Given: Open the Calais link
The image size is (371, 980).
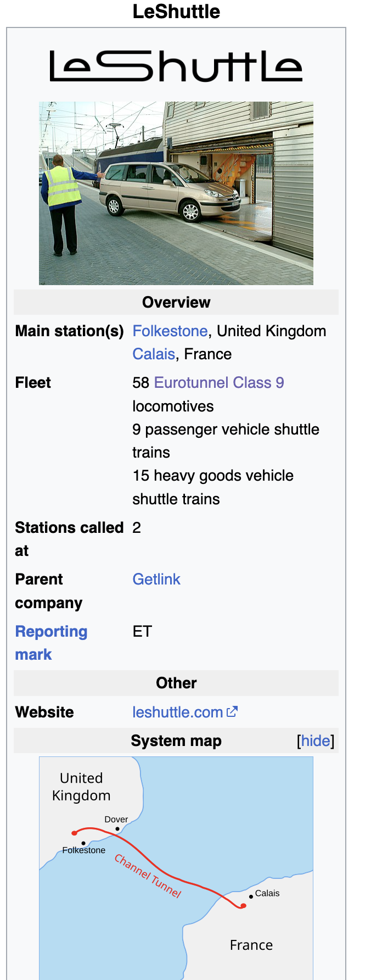Looking at the screenshot, I should [x=154, y=354].
